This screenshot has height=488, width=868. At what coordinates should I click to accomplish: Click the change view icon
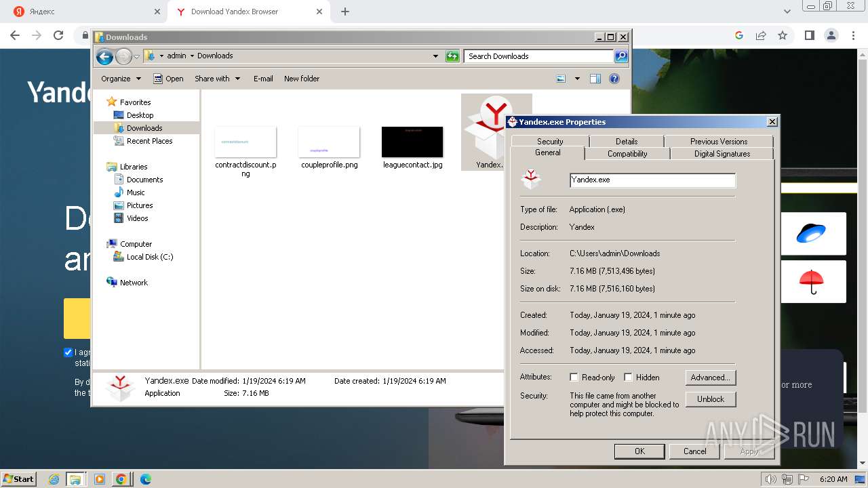[561, 79]
